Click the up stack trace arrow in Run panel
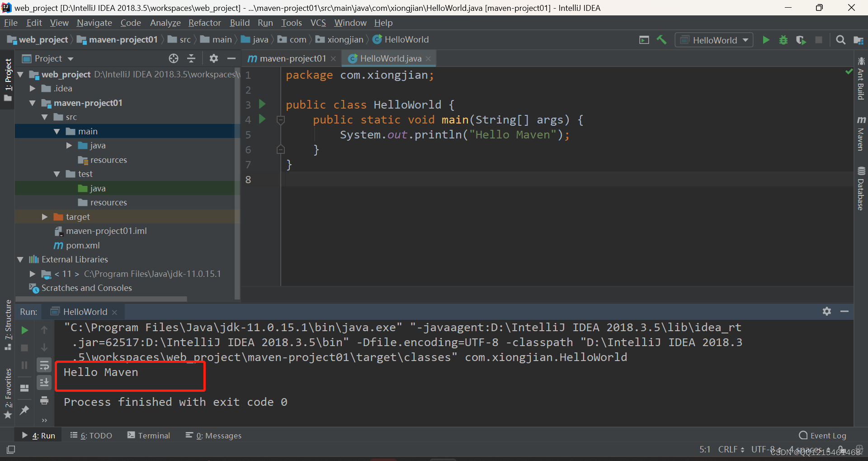 [x=44, y=330]
